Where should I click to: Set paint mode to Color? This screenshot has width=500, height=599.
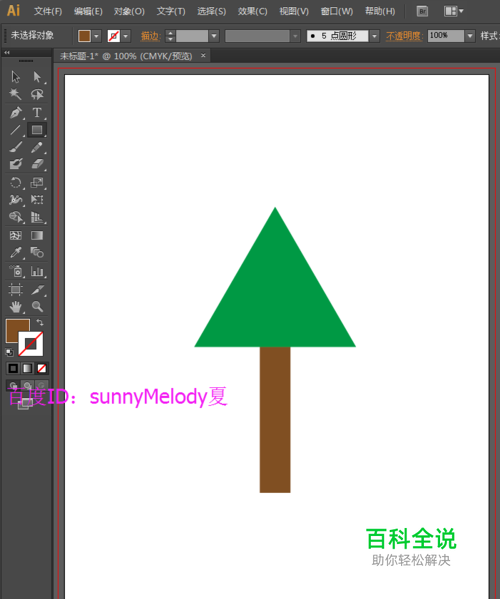point(13,368)
